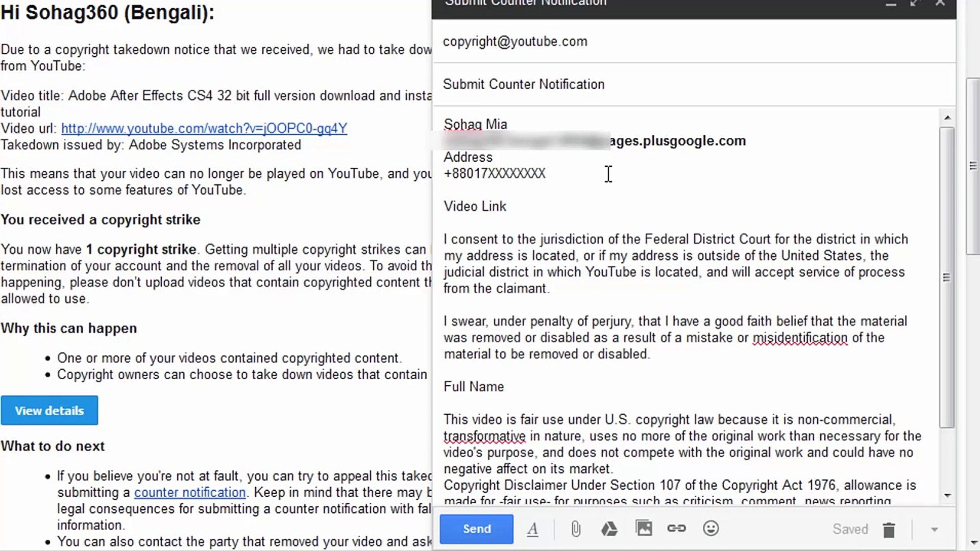Click the compose body scrollbar up arrow
980x551 pixels.
[x=948, y=116]
